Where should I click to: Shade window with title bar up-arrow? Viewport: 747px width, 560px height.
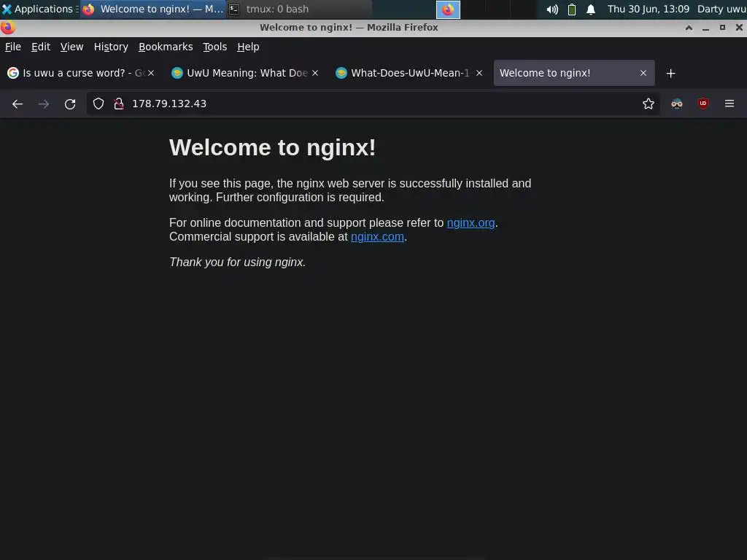(x=689, y=28)
